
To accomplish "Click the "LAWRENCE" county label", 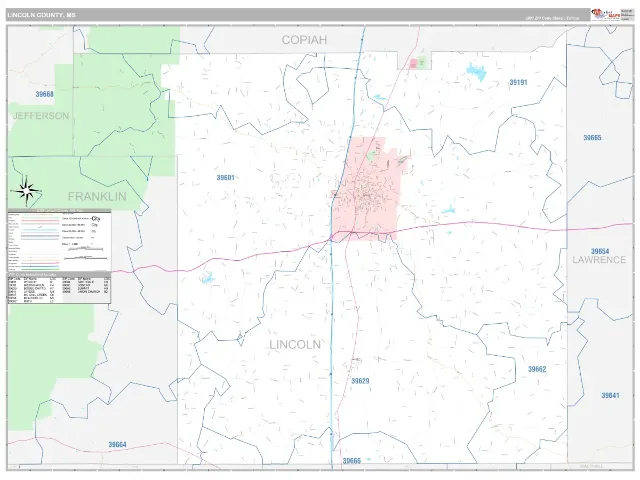I will point(599,260).
